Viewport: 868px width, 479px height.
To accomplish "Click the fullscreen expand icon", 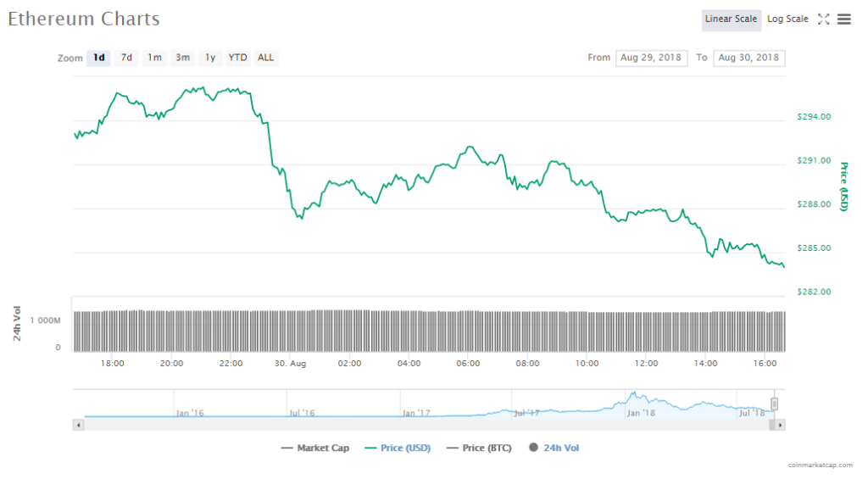I will pos(823,19).
